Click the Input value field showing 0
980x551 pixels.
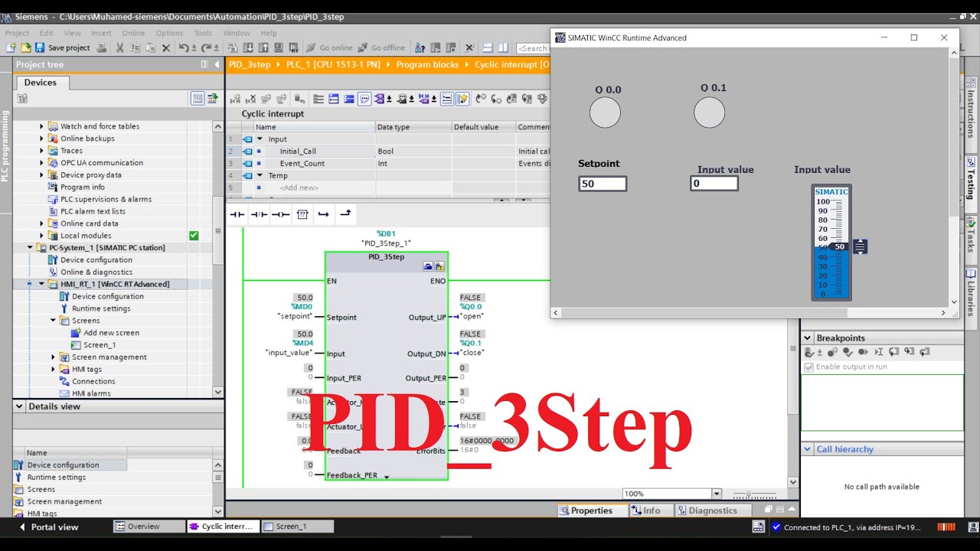(714, 184)
